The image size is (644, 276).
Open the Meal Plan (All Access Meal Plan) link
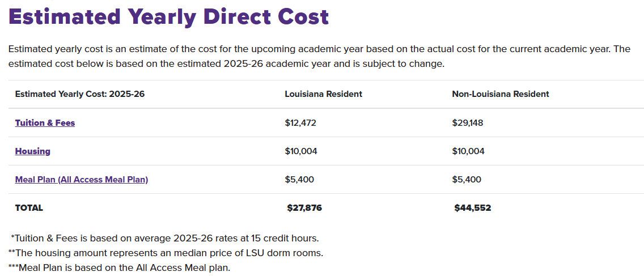pos(81,180)
